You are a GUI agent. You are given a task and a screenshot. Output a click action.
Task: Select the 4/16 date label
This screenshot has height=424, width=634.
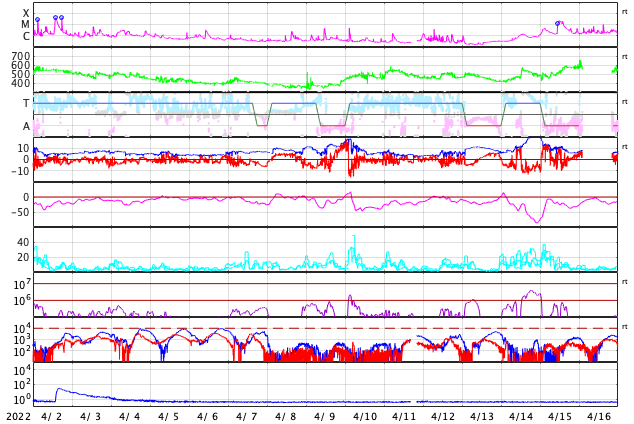click(598, 416)
